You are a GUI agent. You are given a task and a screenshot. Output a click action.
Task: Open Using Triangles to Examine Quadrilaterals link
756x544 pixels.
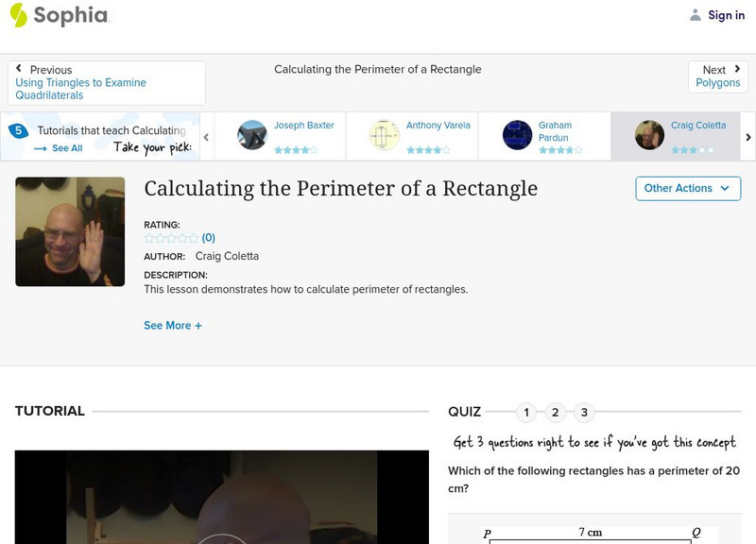coord(81,89)
